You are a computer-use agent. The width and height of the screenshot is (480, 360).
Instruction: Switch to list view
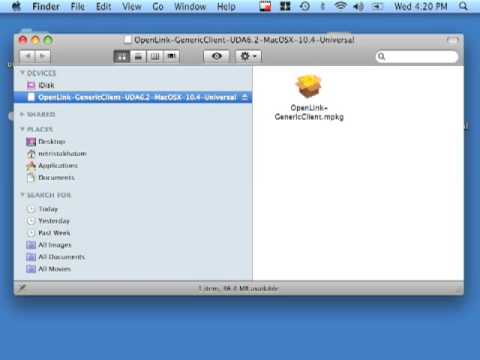[138, 56]
